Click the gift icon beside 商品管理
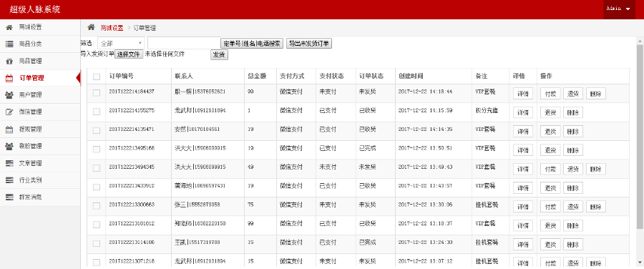This screenshot has width=644, height=269. point(9,62)
